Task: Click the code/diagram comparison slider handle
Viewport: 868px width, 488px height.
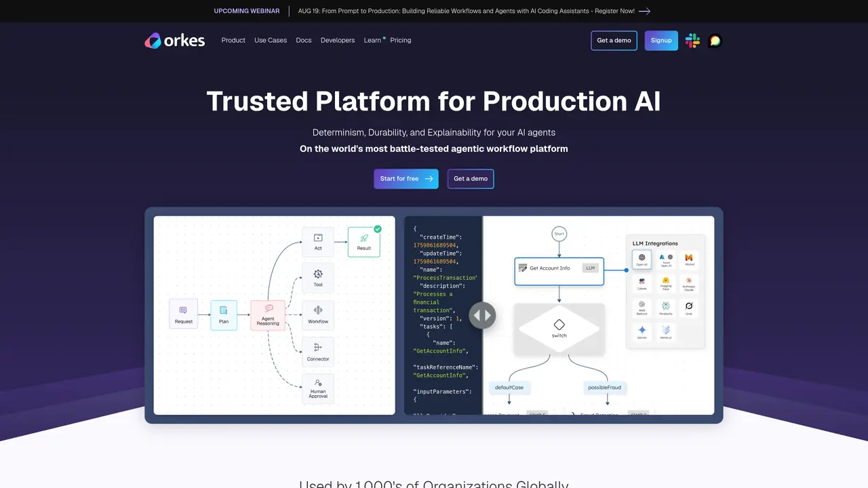Action: point(482,315)
